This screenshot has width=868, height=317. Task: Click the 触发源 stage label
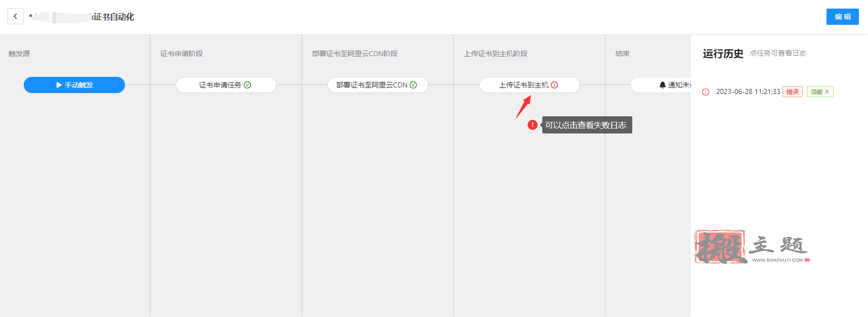click(19, 54)
